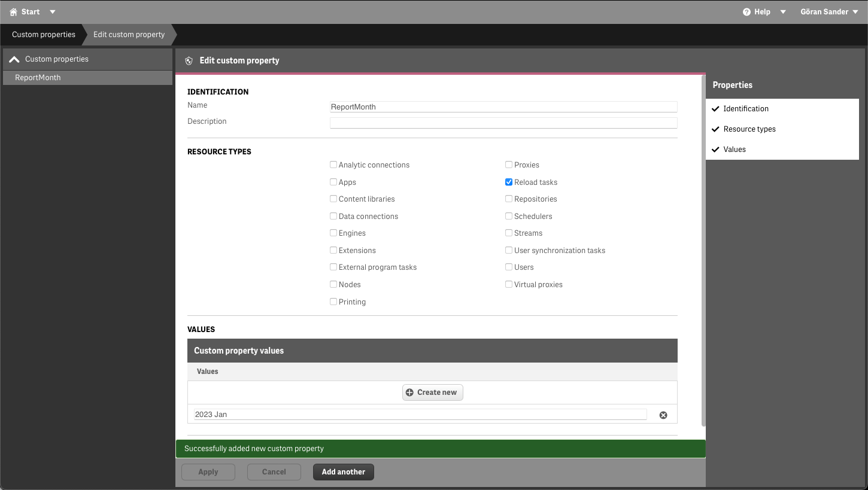This screenshot has width=868, height=490.
Task: Check the Apps resource type
Action: (x=333, y=182)
